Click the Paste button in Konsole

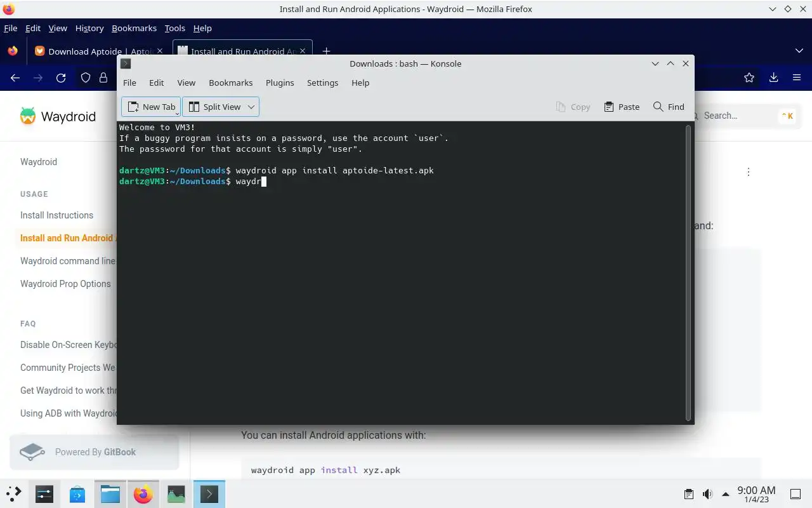622,107
